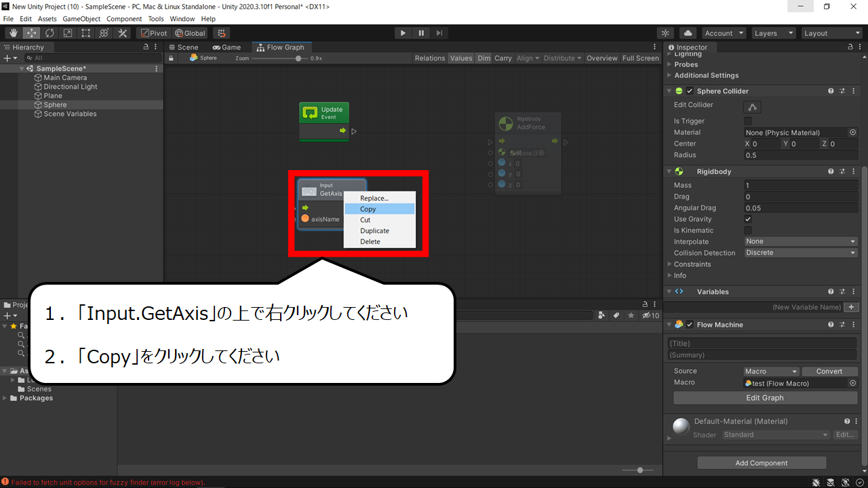
Task: Click the Edit Graph button
Action: pyautogui.click(x=764, y=398)
